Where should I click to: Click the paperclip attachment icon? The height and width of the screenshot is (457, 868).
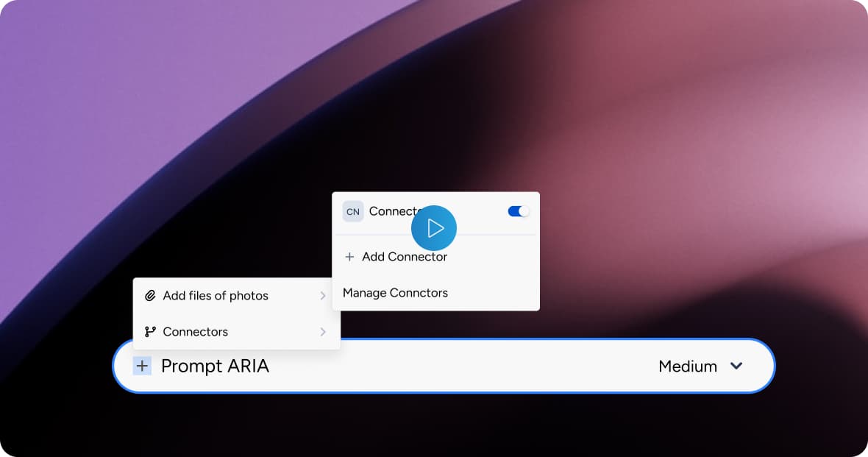(x=150, y=296)
